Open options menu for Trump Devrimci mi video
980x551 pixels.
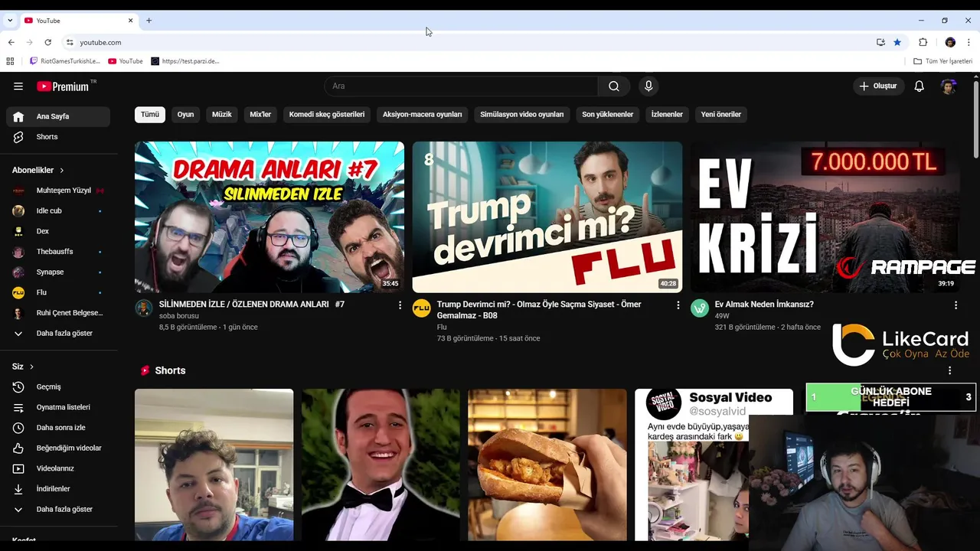click(x=678, y=305)
